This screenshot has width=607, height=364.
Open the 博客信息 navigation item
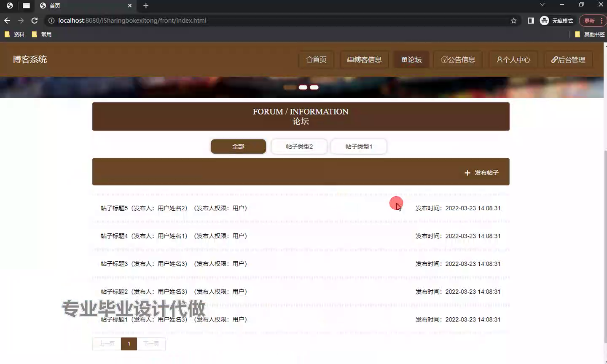click(364, 59)
